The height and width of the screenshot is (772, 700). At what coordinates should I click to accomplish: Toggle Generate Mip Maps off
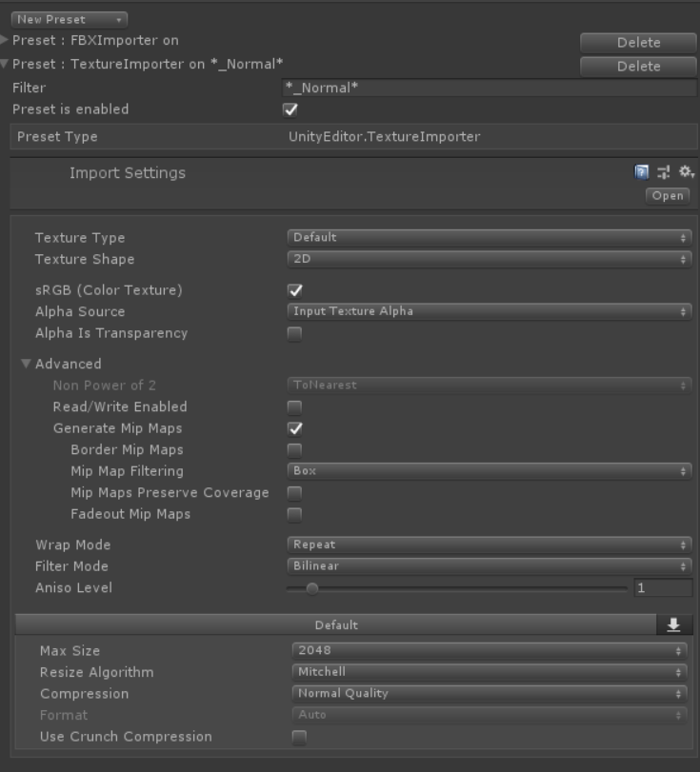(293, 427)
